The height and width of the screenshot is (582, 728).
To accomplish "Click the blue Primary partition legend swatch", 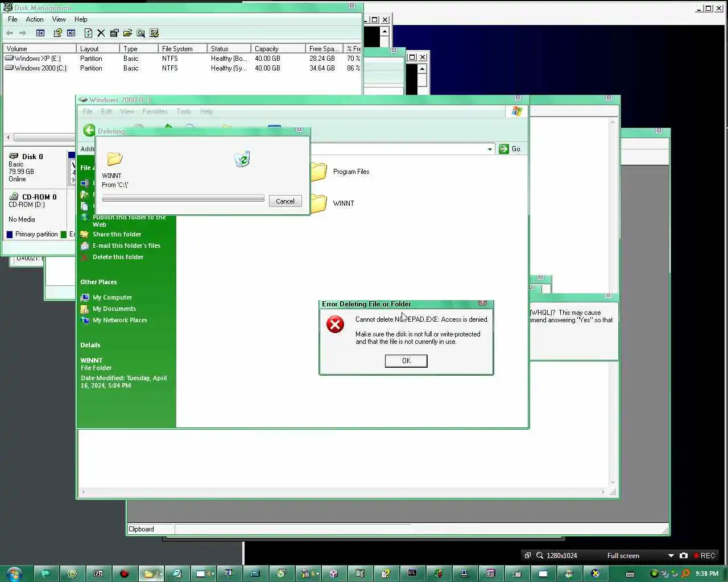I will point(10,234).
